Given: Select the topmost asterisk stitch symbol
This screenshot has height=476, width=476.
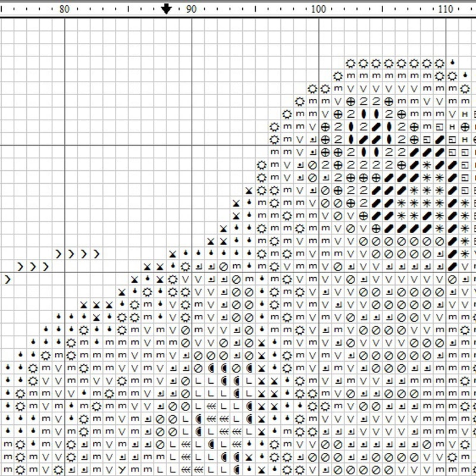Looking at the screenshot, I should [x=427, y=165].
